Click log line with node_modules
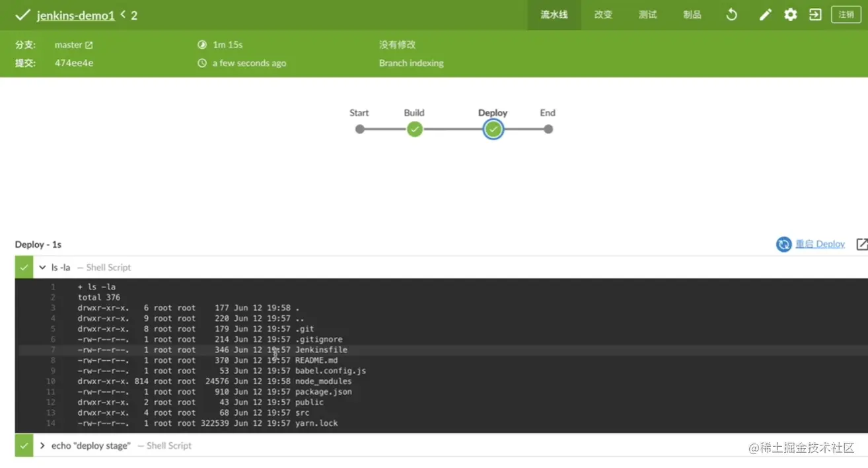Image resolution: width=868 pixels, height=468 pixels. click(443, 381)
